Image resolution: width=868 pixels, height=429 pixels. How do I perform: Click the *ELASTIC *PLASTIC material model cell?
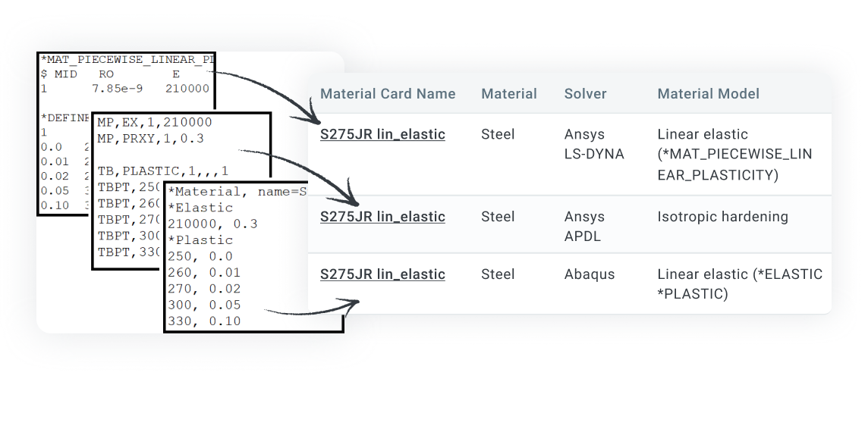tap(739, 283)
